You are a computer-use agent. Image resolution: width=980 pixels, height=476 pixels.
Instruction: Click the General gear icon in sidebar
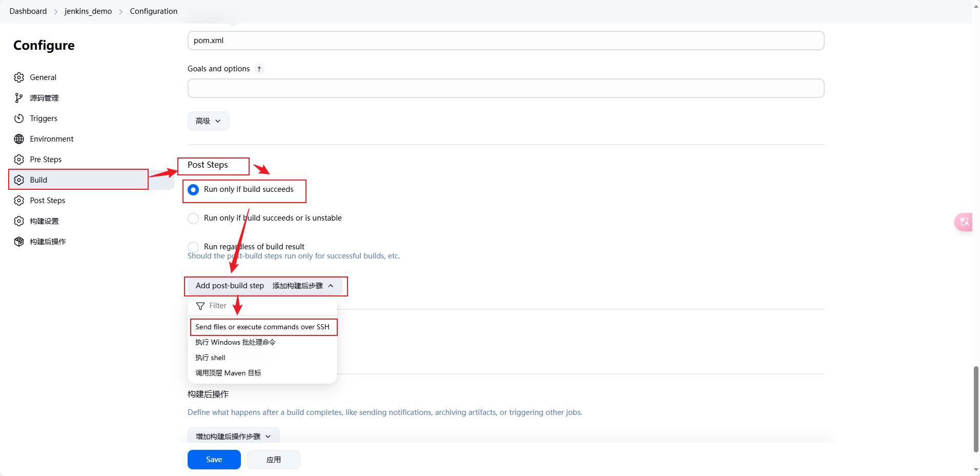pos(19,77)
